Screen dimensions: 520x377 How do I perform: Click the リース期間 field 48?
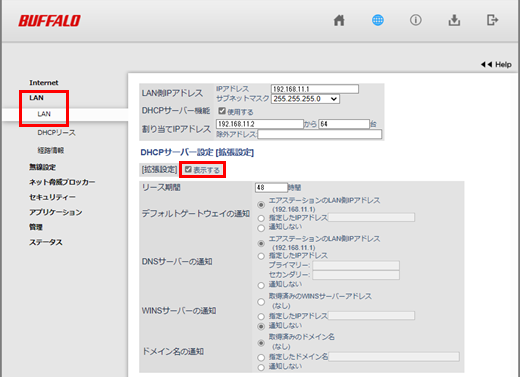pyautogui.click(x=271, y=188)
